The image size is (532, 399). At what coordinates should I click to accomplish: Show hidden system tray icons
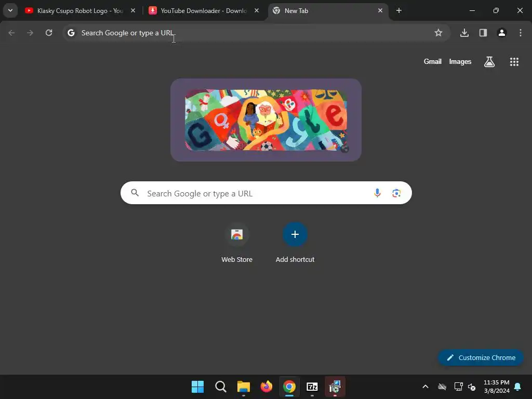[425, 387]
